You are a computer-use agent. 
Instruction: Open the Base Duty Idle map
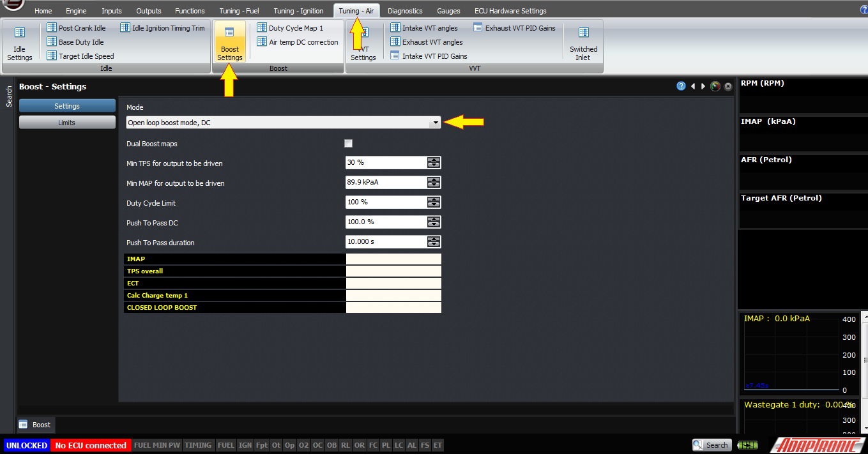coord(75,42)
